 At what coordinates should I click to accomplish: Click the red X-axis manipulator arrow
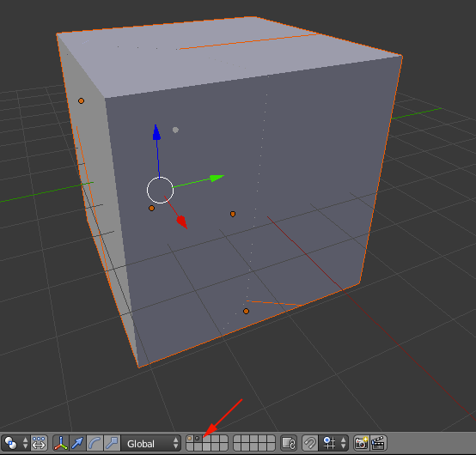tap(182, 221)
